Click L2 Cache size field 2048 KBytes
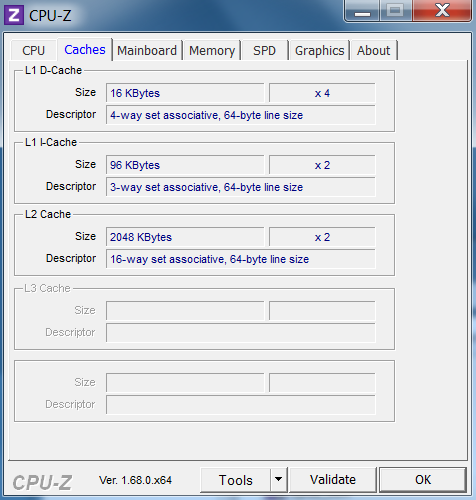 pyautogui.click(x=185, y=237)
